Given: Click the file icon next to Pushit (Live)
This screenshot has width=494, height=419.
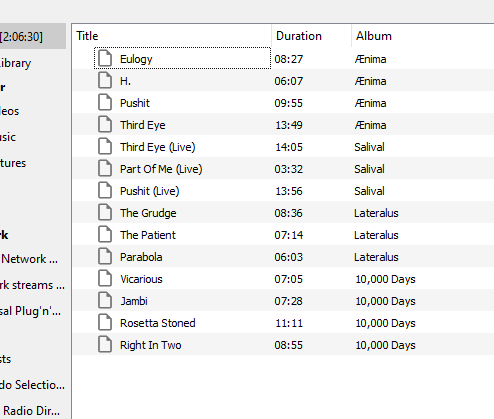Looking at the screenshot, I should (105, 191).
